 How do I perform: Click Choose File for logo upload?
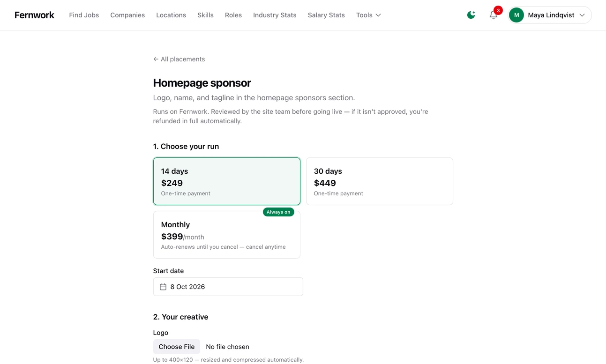(177, 347)
